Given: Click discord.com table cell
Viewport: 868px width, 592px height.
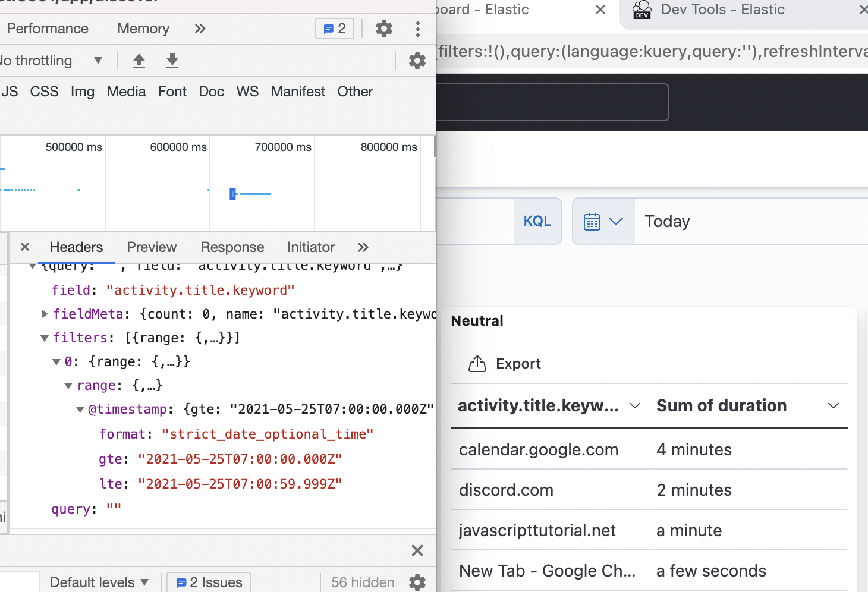Looking at the screenshot, I should (507, 490).
